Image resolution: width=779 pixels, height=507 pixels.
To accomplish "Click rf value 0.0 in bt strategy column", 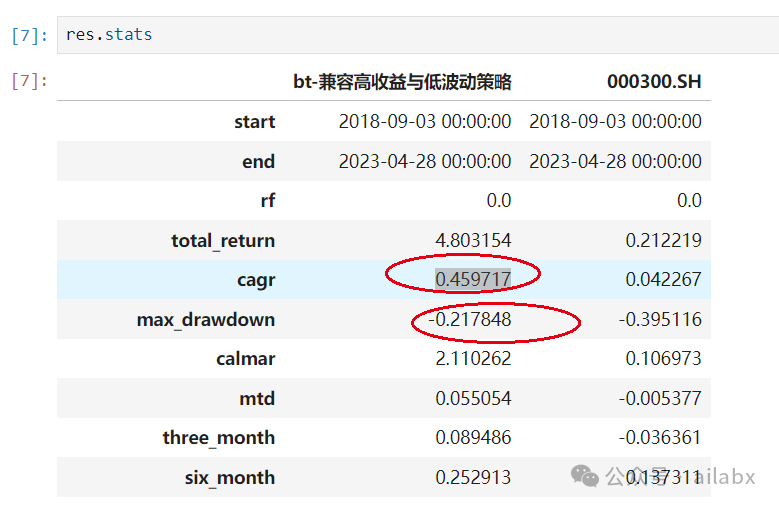I will point(499,201).
